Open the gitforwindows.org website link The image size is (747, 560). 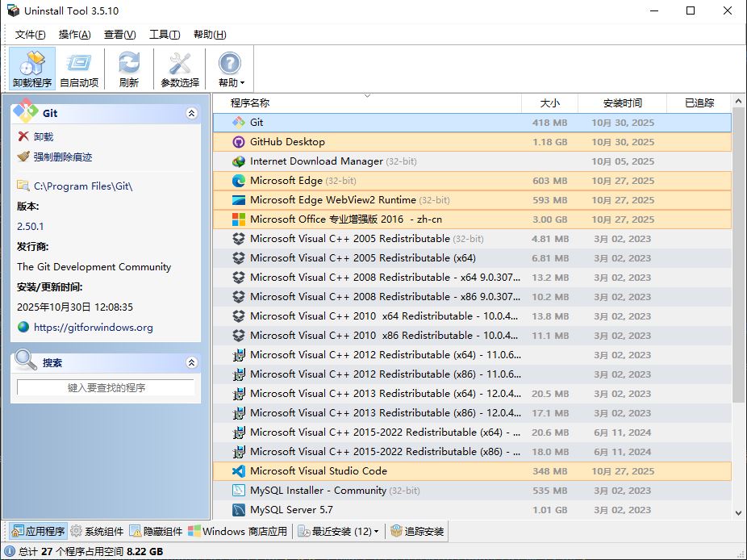tap(93, 328)
